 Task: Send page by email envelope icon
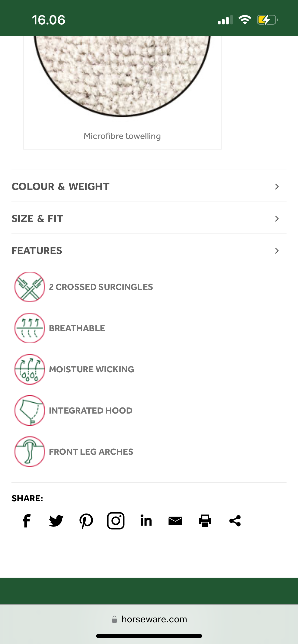point(175,521)
